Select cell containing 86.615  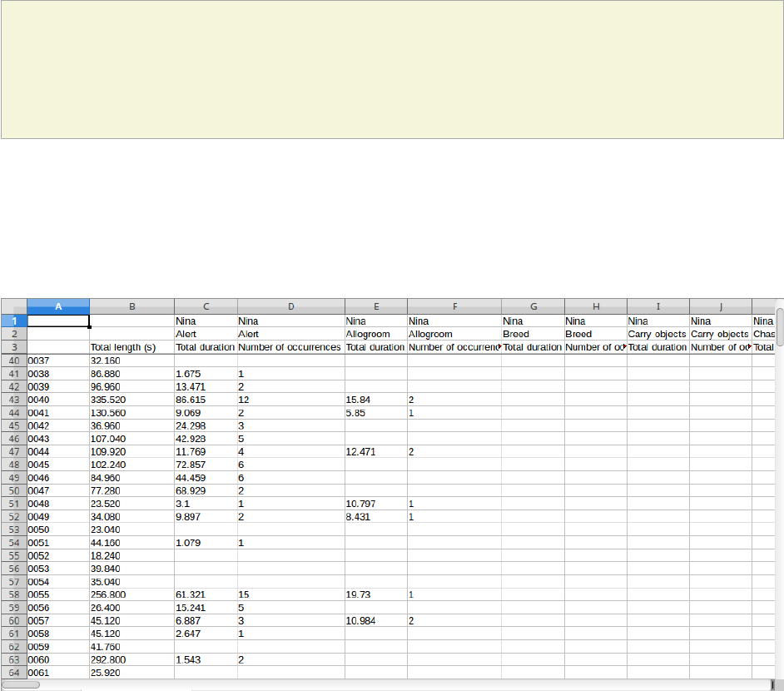click(206, 400)
